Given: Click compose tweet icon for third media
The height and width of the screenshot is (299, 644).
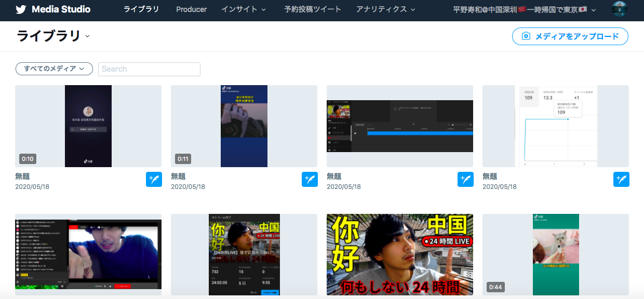Looking at the screenshot, I should [x=465, y=179].
